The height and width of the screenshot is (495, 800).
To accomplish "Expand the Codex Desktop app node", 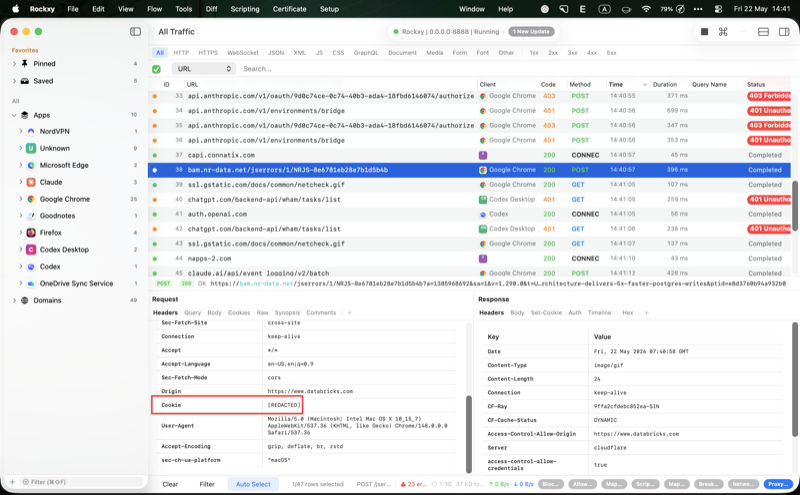I will click(x=21, y=250).
